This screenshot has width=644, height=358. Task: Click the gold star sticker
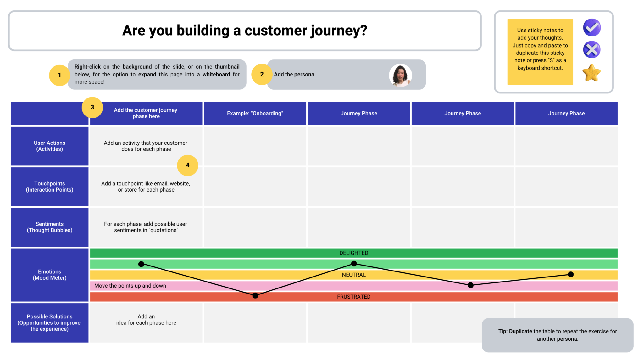[591, 73]
